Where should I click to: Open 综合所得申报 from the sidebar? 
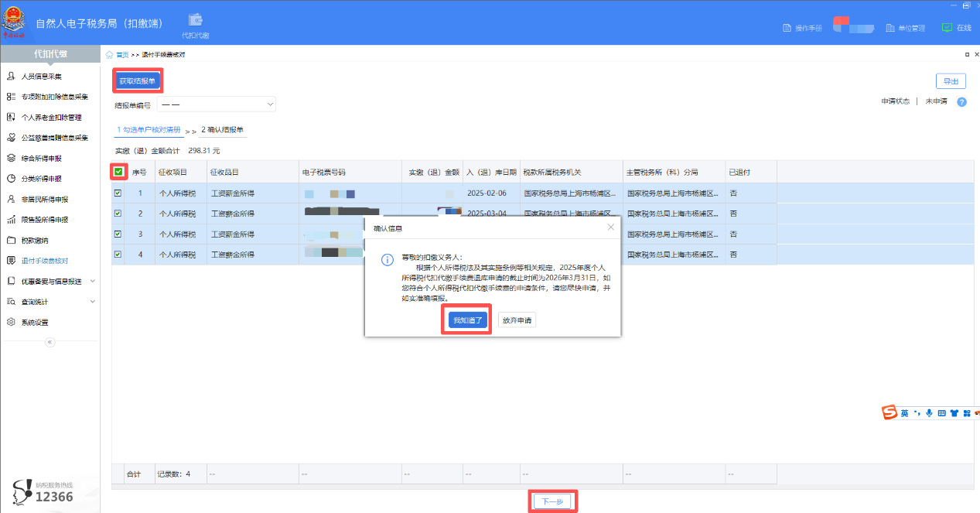pos(41,158)
